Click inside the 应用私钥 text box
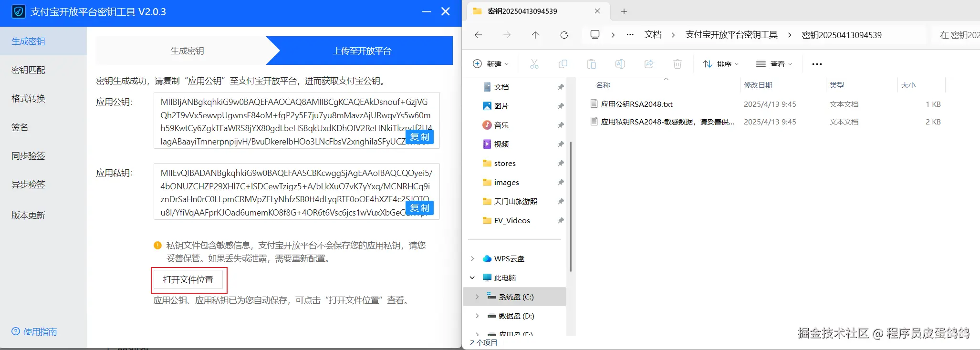The image size is (980, 350). coord(296,192)
